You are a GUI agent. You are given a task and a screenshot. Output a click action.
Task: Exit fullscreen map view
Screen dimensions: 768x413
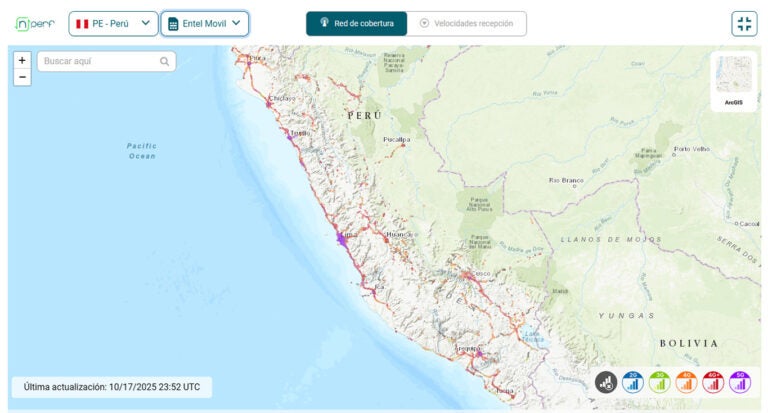click(743, 24)
